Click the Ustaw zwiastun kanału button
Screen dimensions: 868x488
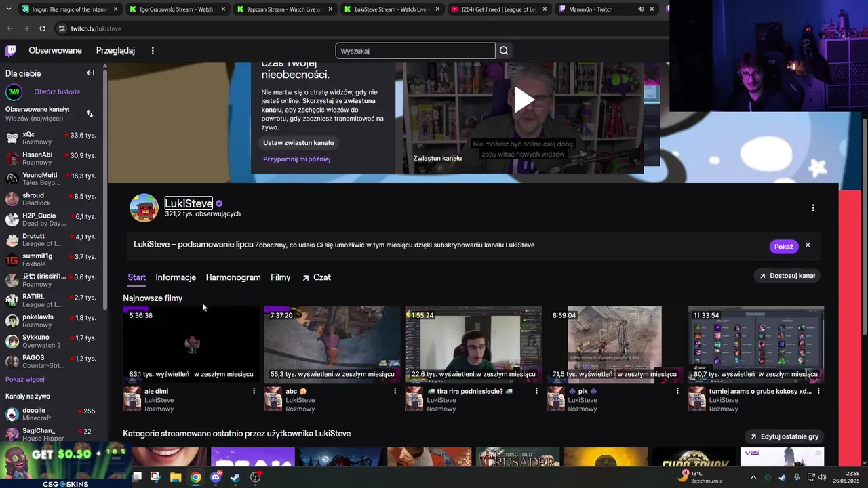(x=298, y=143)
